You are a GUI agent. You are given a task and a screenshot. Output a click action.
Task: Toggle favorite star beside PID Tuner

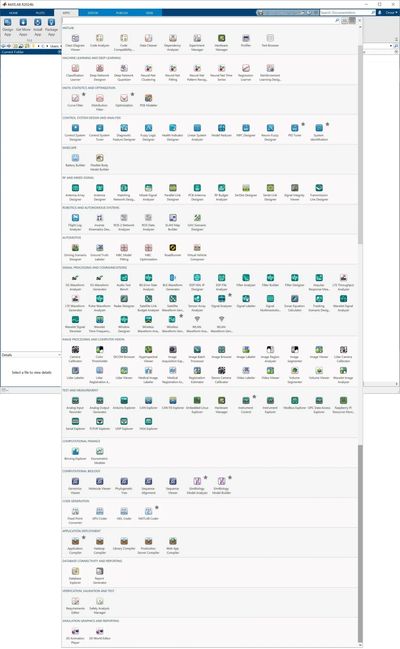click(303, 124)
